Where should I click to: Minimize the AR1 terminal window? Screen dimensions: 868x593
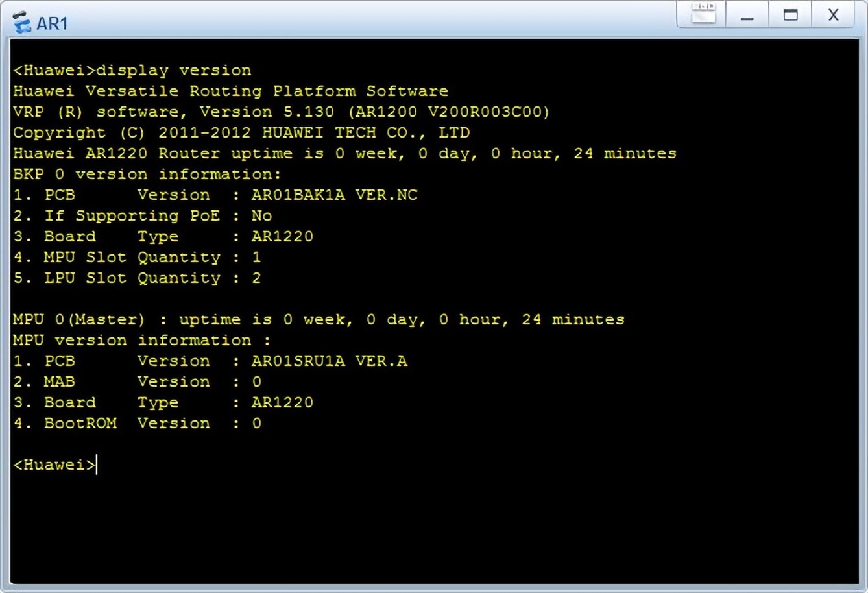(747, 15)
